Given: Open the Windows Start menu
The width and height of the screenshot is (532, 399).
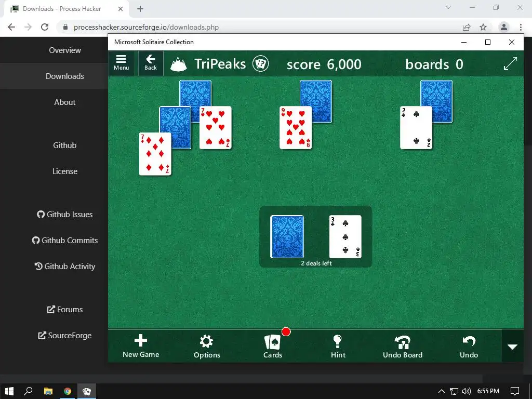Looking at the screenshot, I should pos(9,391).
